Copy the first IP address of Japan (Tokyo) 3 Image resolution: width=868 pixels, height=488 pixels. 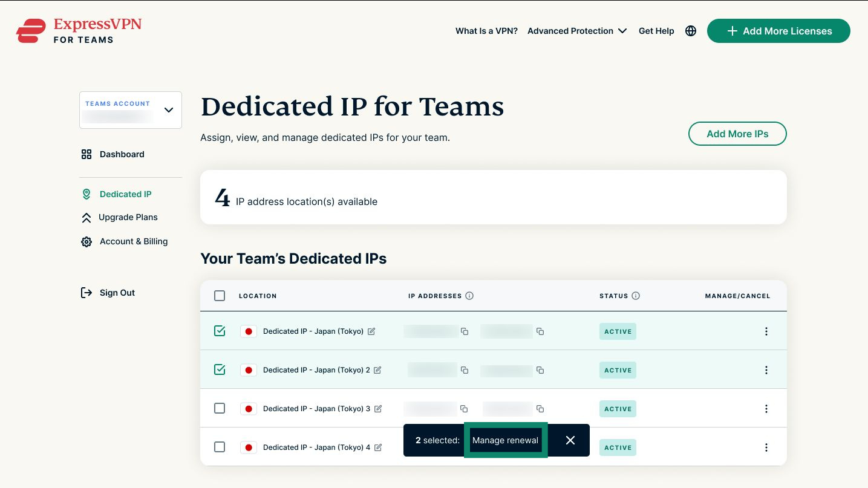(464, 409)
